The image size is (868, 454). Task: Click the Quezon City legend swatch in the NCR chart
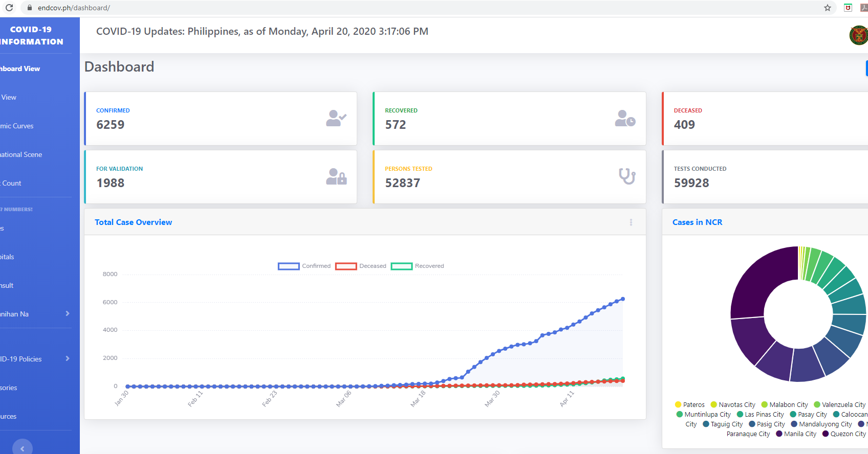[825, 434]
